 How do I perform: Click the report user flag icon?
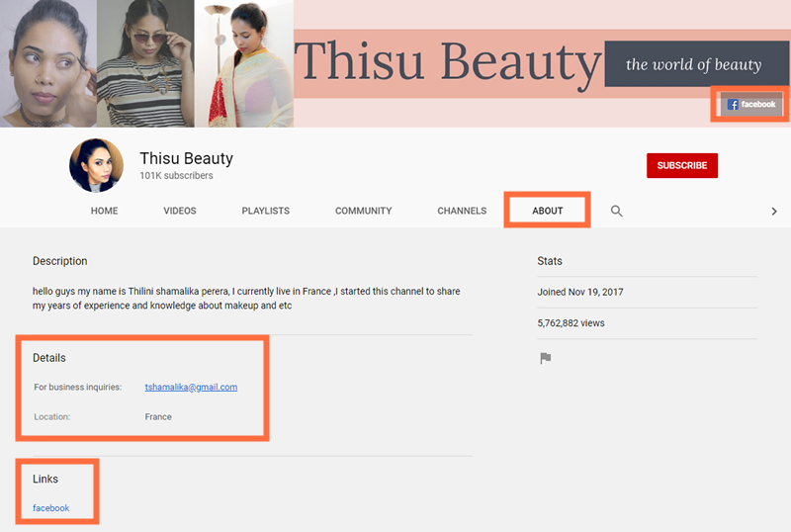545,358
